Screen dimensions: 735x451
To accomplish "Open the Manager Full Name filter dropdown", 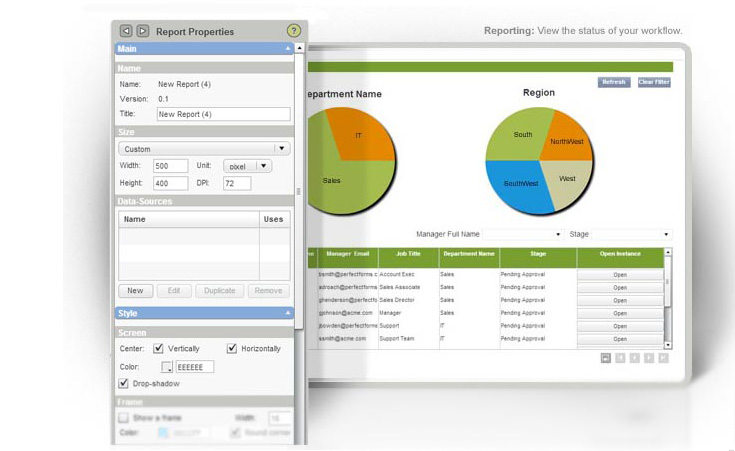I will click(x=523, y=234).
